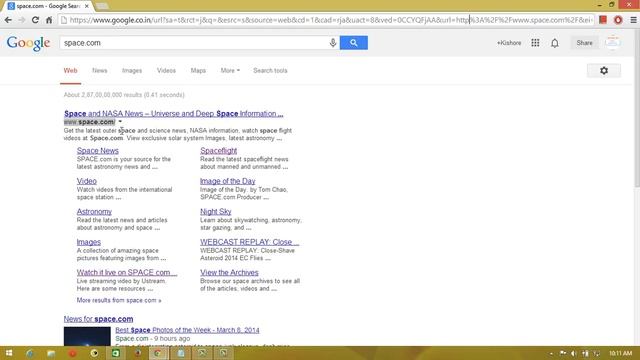640x360 pixels.
Task: Click the blue magnifier search button
Action: 353,42
